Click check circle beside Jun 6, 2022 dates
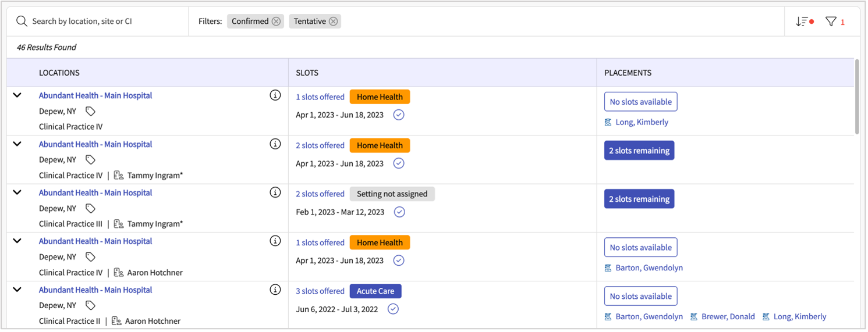Image resolution: width=868 pixels, height=332 pixels. [x=393, y=309]
